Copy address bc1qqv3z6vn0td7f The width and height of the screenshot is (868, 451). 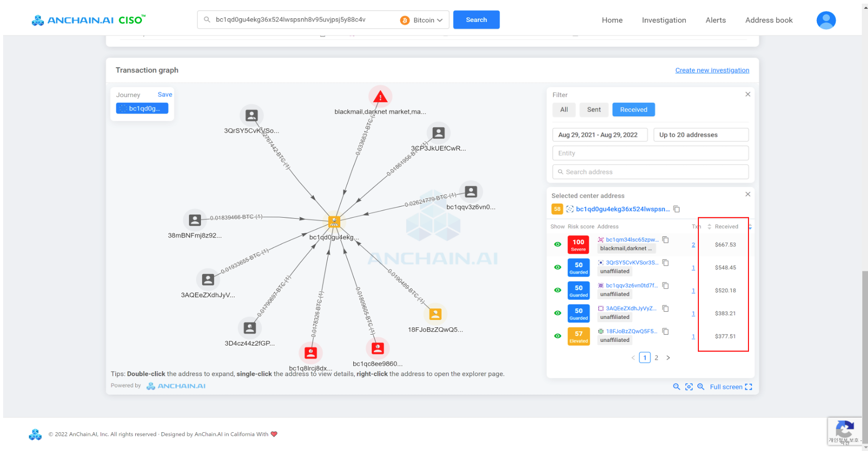(665, 286)
